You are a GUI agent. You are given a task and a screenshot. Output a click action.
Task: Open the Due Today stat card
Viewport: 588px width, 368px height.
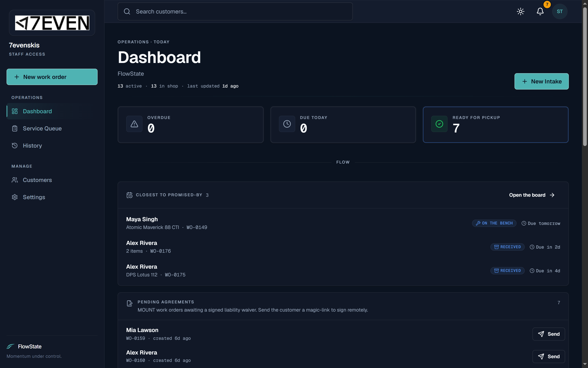(343, 125)
